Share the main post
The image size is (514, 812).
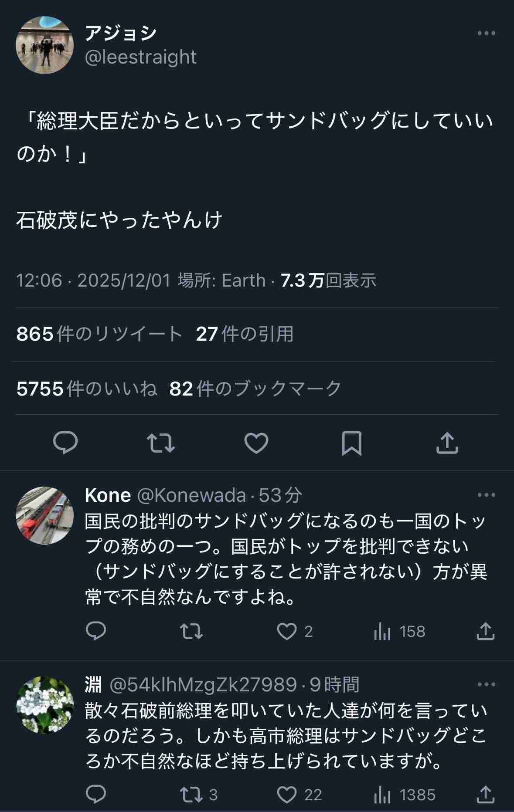pos(447,443)
